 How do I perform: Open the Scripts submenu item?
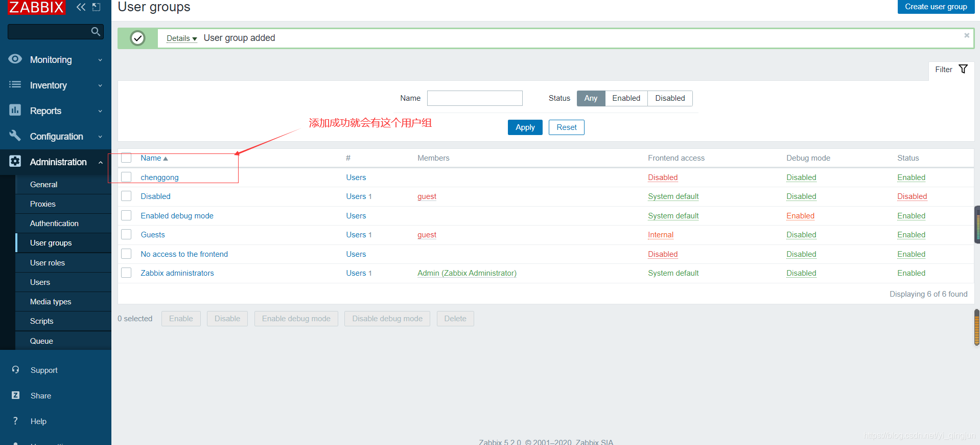coord(63,321)
